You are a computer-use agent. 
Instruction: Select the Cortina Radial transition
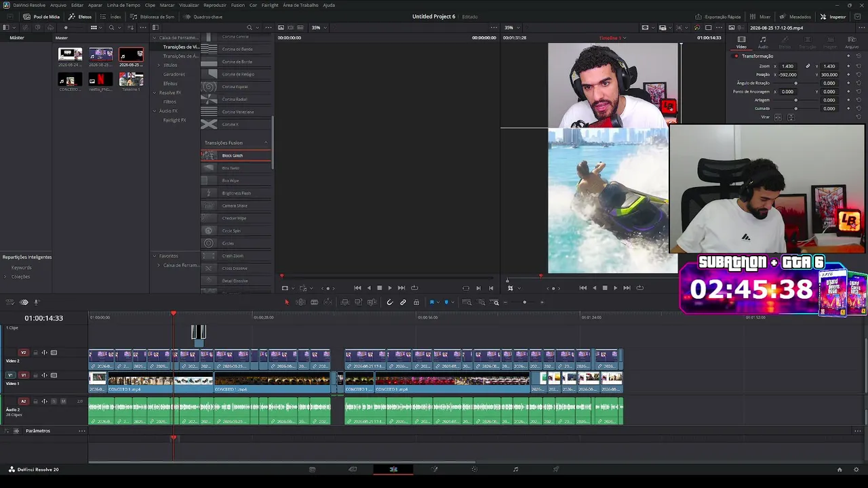click(236, 100)
